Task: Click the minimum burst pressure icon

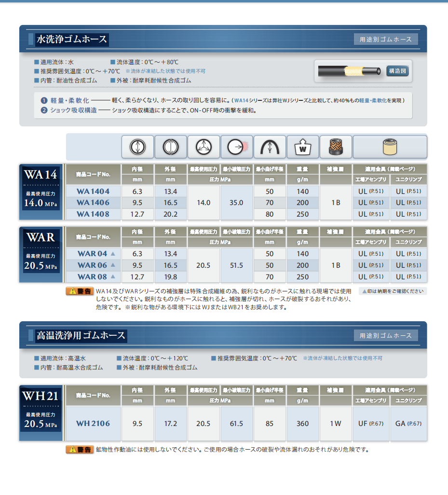Action: pos(236,147)
